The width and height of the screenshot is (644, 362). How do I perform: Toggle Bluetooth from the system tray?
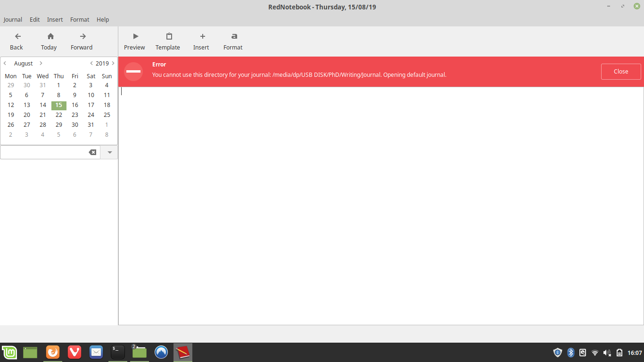[570, 352]
